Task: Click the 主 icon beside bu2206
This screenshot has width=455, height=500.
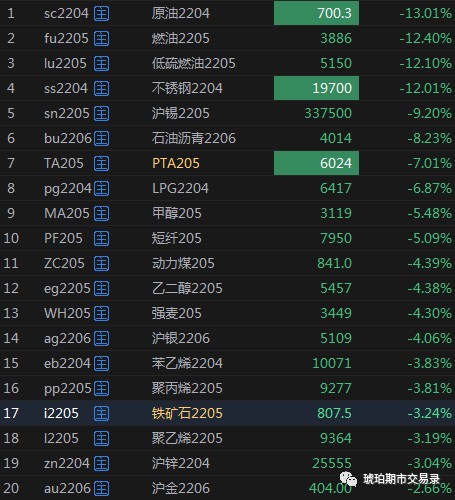Action: (101, 139)
